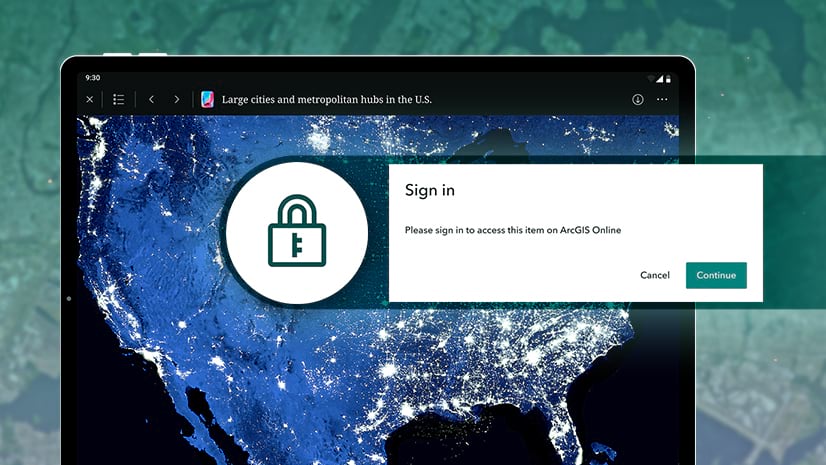Viewport: 826px width, 465px height.
Task: Open the table of contents list icon
Action: click(119, 99)
